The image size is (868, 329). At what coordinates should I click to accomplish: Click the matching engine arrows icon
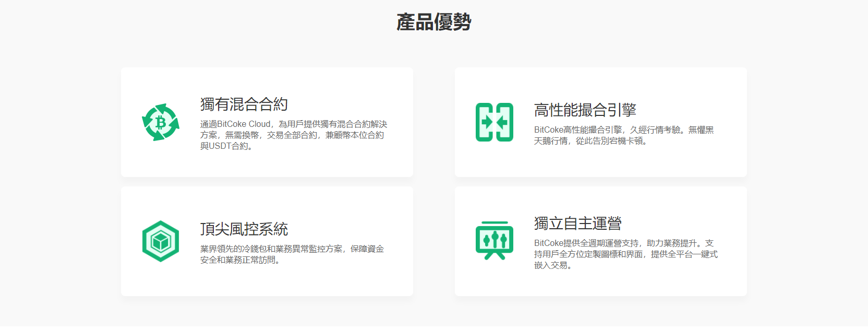pos(495,122)
